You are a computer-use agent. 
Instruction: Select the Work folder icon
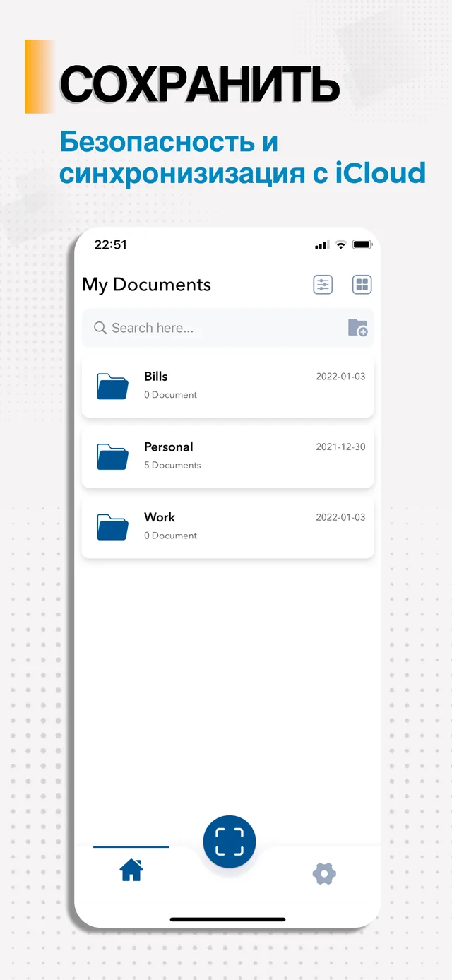112,527
